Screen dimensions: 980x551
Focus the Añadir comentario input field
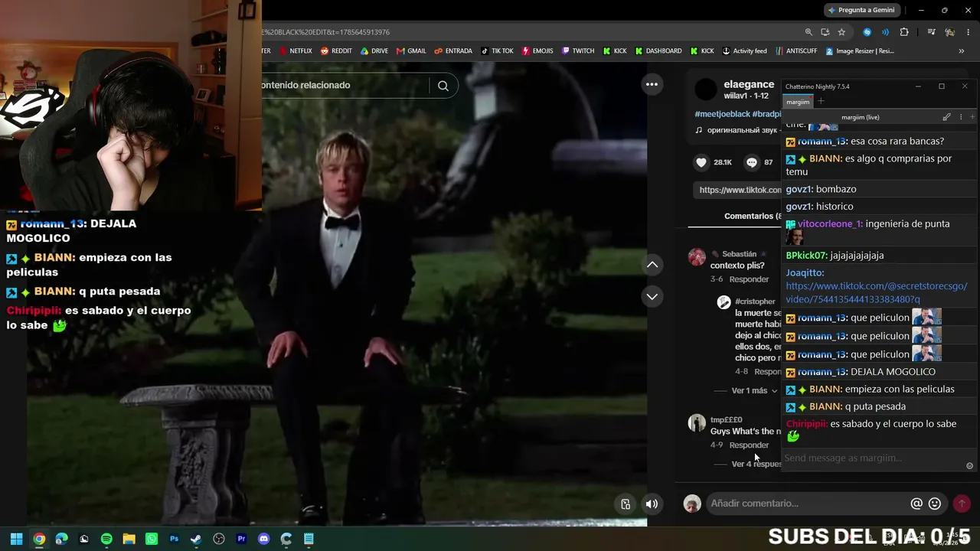click(807, 504)
